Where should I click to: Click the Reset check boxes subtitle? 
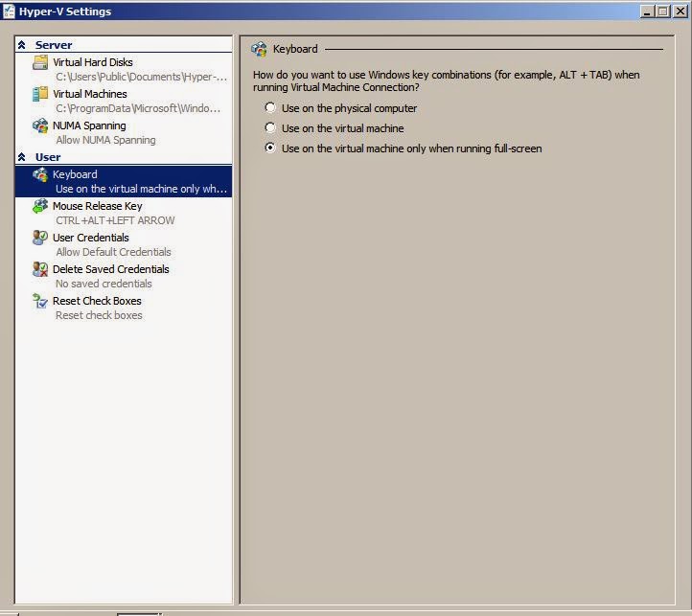point(99,315)
